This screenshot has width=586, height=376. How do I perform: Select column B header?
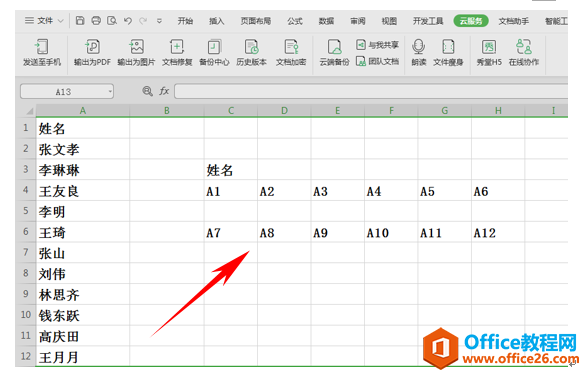tap(167, 111)
